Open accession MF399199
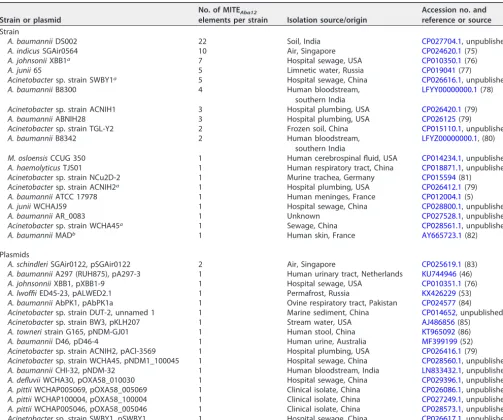The image size is (503, 420). [x=439, y=342]
